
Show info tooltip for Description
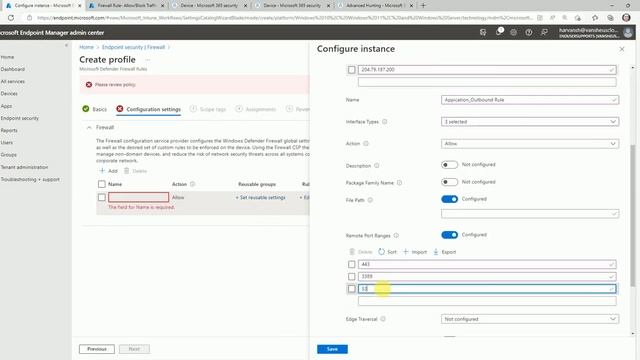coord(377,166)
